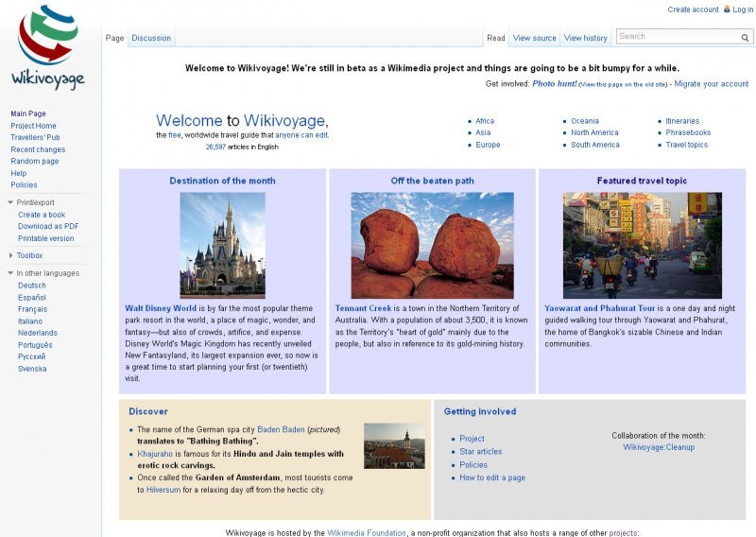Click Download as PDF
This screenshot has width=756, height=537.
point(48,226)
